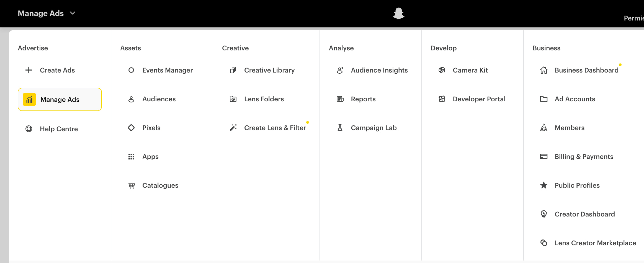Click the Create Lens & Filter wand icon
Viewport: 644px width, 263px height.
[x=233, y=128]
